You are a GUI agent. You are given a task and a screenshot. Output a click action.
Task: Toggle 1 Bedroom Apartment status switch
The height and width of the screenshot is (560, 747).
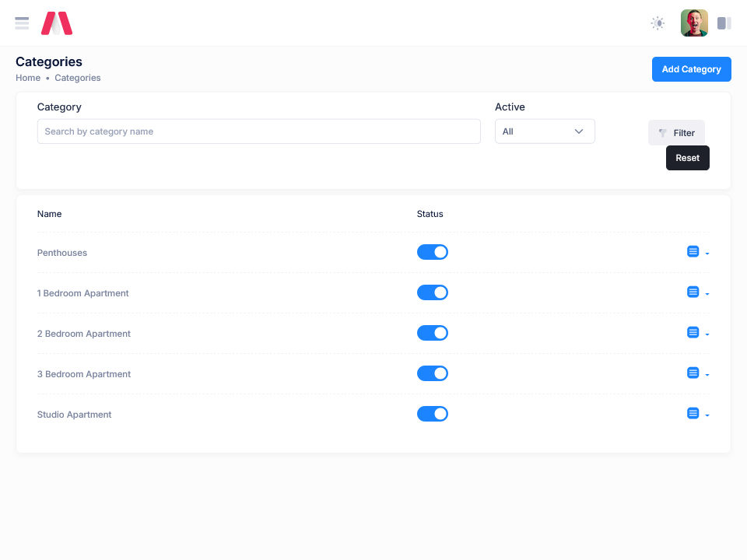tap(433, 292)
